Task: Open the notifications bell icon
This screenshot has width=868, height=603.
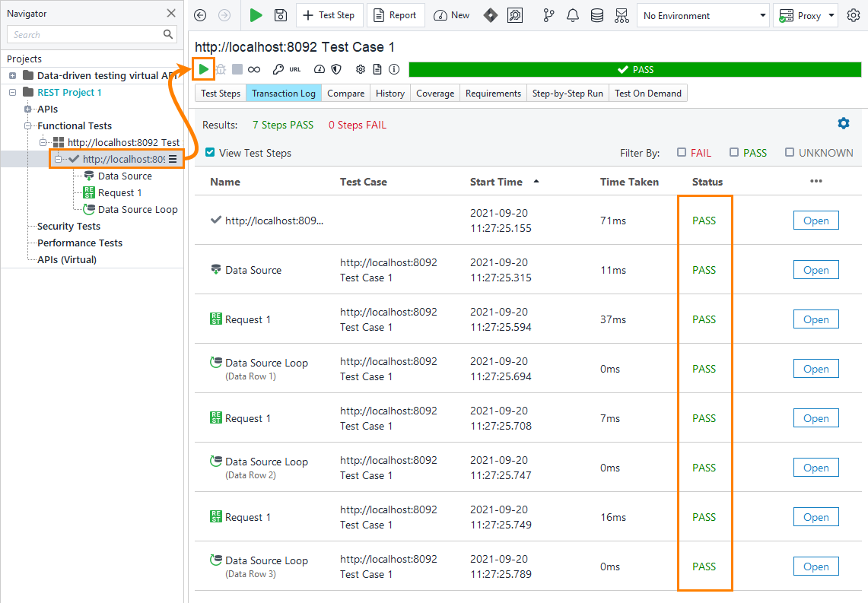Action: click(573, 15)
